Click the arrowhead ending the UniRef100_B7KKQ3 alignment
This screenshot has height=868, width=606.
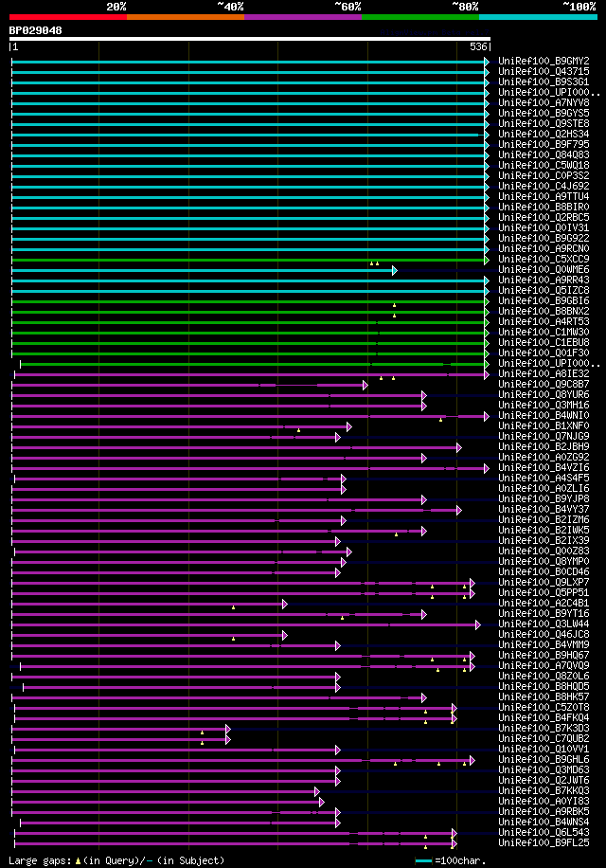pos(317,791)
